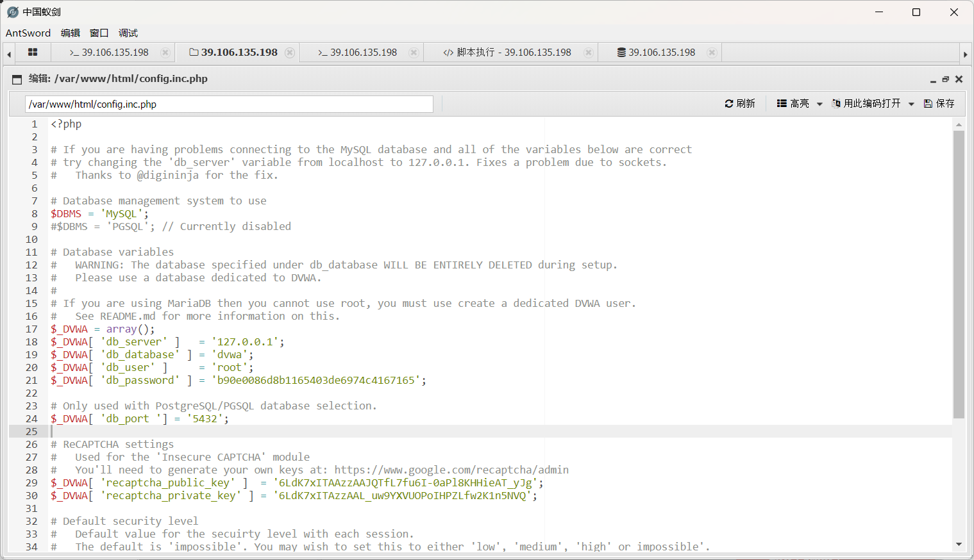Close the 脚本执行 tab
The height and width of the screenshot is (560, 974).
588,53
